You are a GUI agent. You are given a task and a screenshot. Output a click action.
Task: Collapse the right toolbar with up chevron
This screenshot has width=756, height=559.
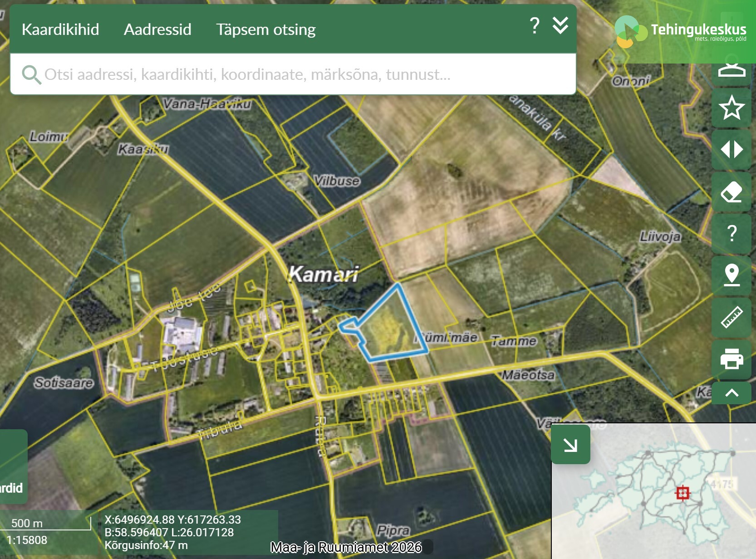[x=731, y=393]
